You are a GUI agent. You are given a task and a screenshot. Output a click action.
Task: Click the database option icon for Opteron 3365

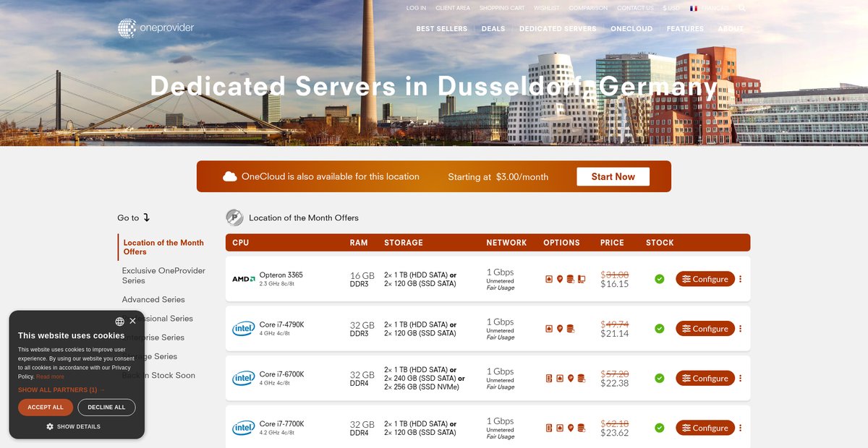click(x=571, y=279)
